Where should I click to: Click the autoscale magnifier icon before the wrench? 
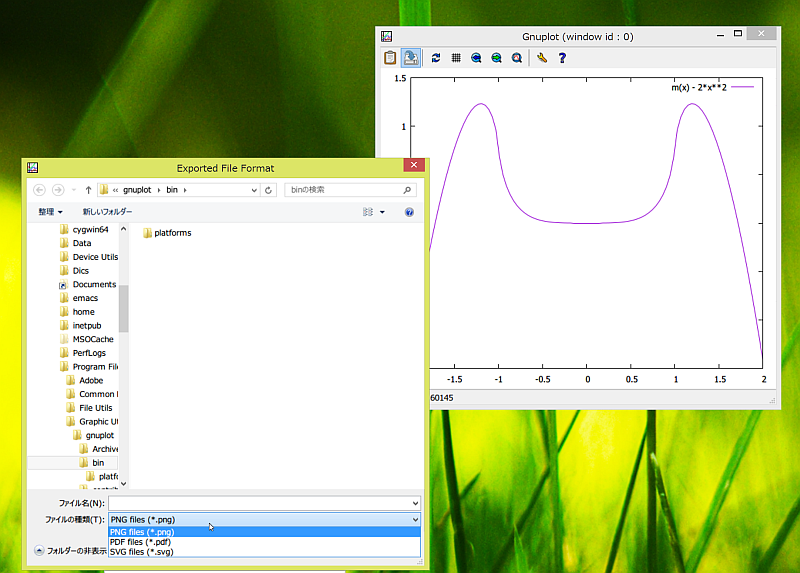point(517,58)
